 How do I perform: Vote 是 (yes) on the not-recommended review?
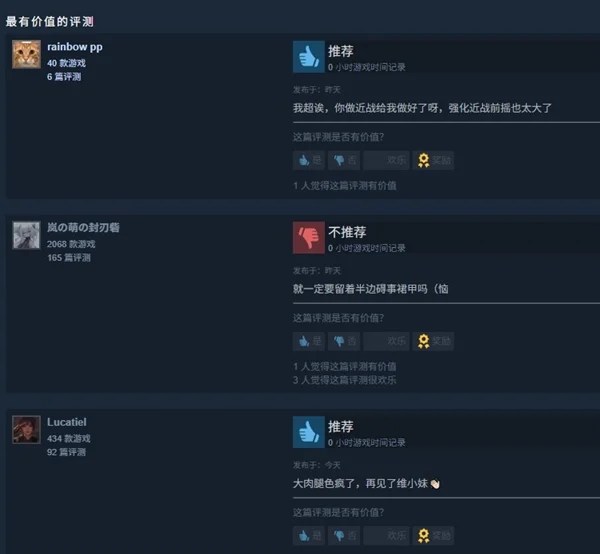309,341
